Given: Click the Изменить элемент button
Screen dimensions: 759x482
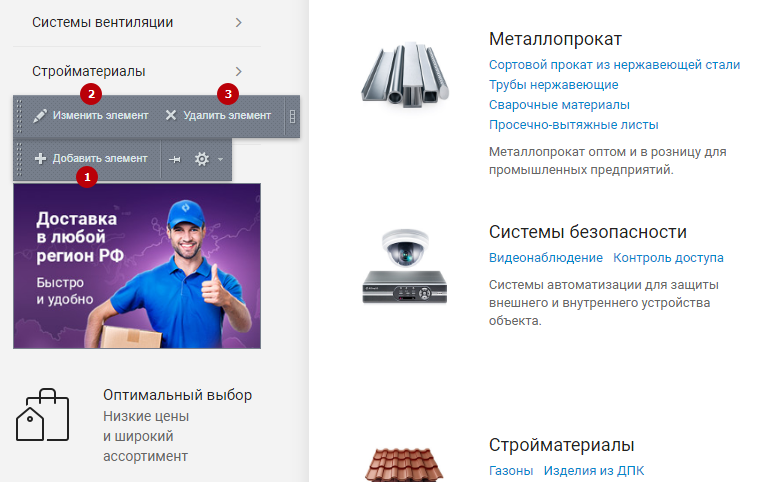Looking at the screenshot, I should pyautogui.click(x=91, y=116).
